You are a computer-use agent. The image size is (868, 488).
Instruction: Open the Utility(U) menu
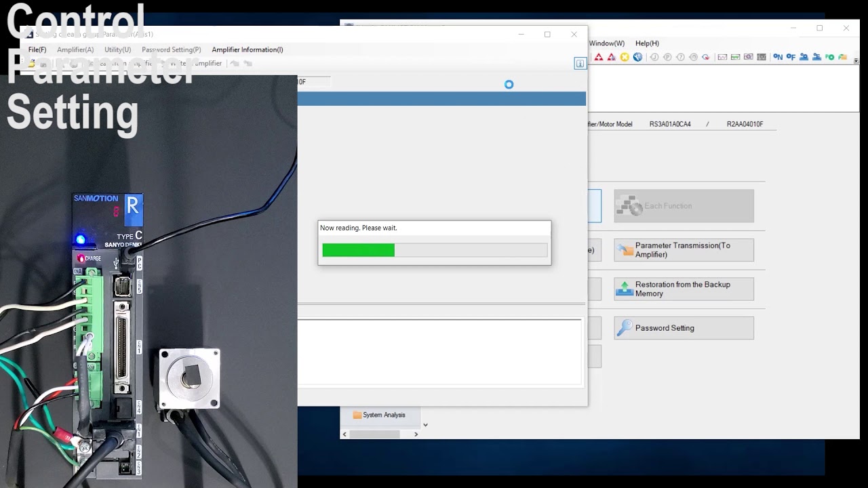(x=117, y=49)
